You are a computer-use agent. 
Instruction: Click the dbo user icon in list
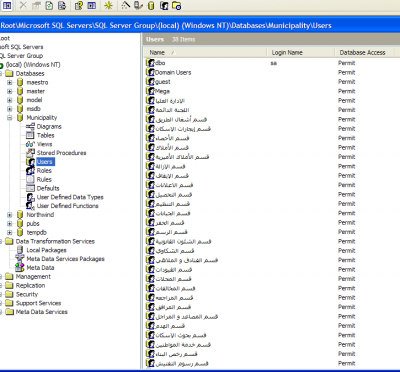coord(150,63)
